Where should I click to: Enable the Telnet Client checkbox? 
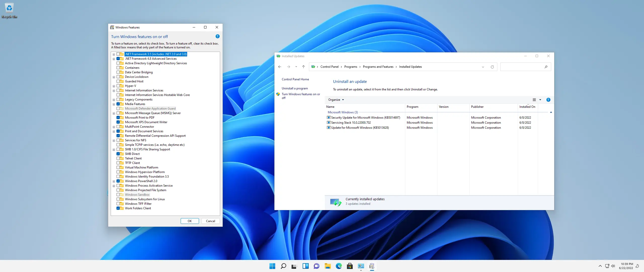point(118,158)
